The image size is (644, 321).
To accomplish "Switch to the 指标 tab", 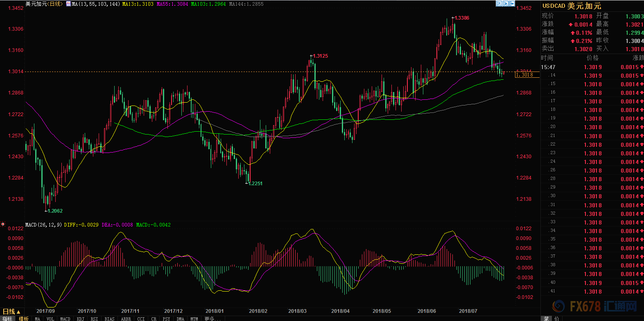I will pos(7,319).
